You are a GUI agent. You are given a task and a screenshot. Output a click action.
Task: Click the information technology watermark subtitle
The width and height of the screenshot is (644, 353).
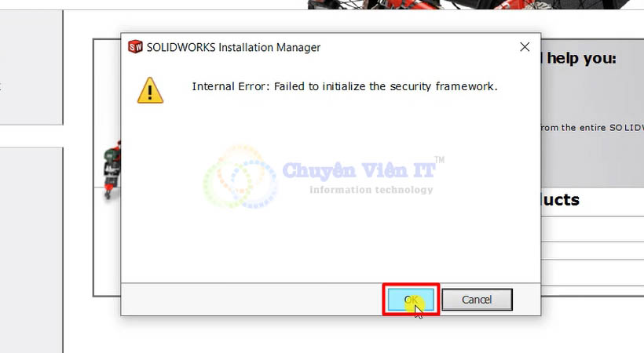coord(371,190)
